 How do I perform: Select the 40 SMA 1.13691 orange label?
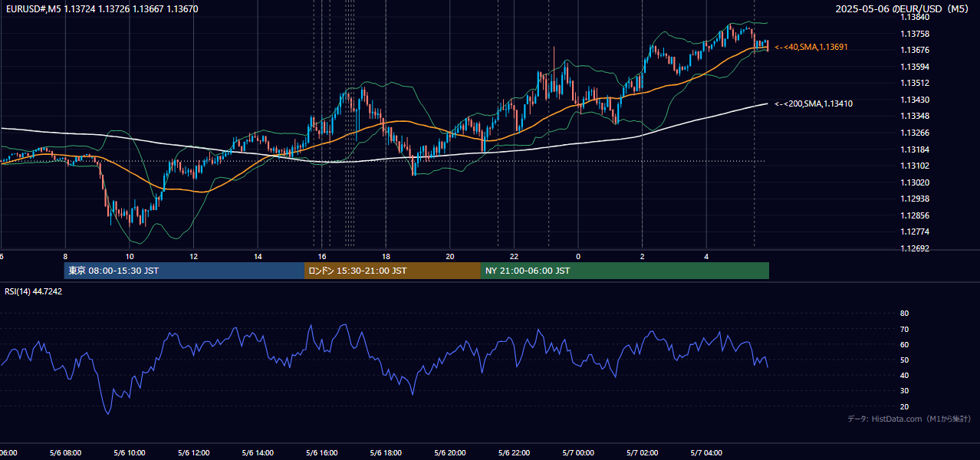(x=811, y=47)
